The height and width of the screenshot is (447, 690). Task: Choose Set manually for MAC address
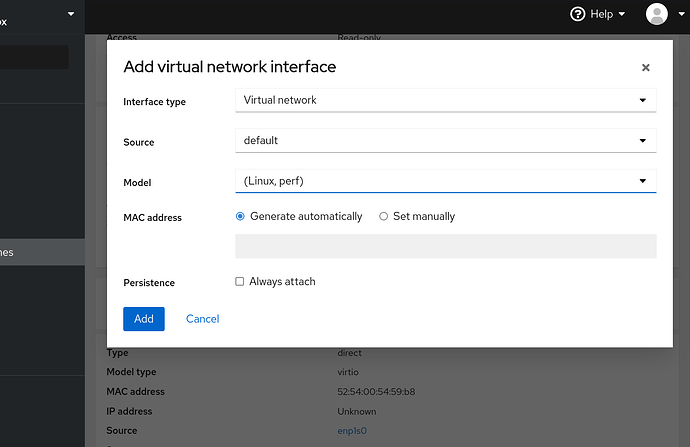384,216
